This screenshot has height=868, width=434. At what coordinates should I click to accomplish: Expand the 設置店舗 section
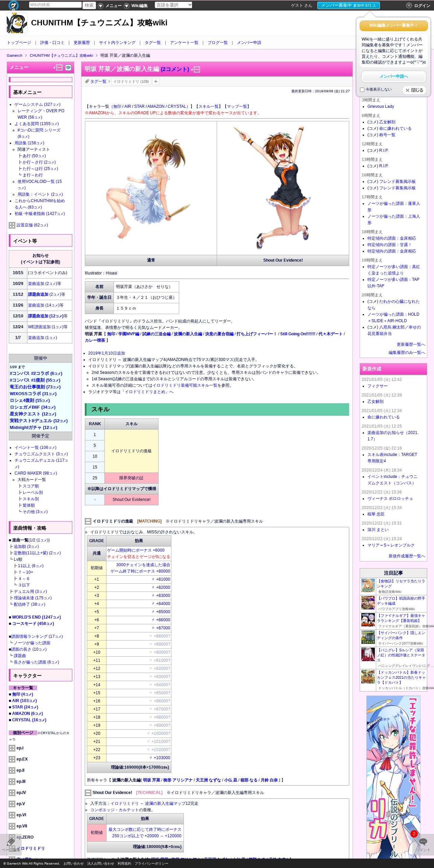pyautogui.click(x=12, y=225)
